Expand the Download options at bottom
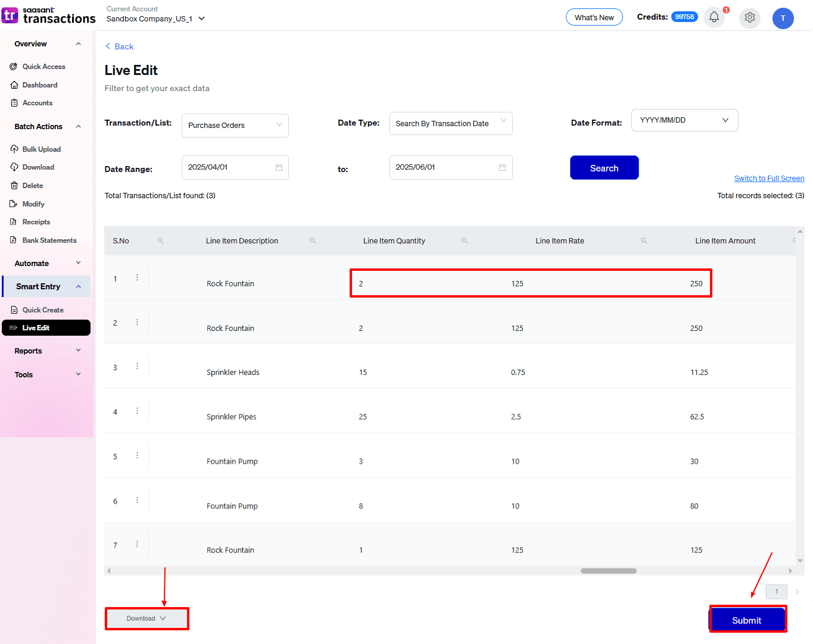Viewport: 813px width, 644px height. 147,618
